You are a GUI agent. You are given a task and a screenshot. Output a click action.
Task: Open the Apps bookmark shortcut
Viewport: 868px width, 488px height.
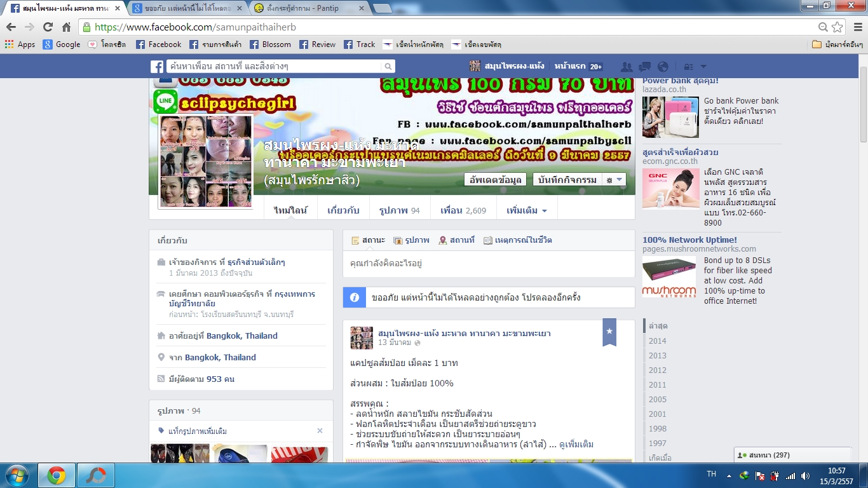(20, 44)
